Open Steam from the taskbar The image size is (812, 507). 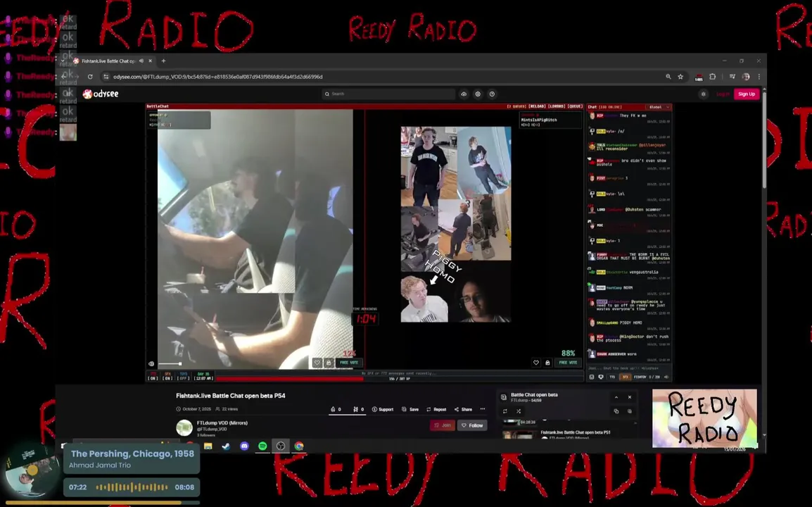pyautogui.click(x=227, y=446)
